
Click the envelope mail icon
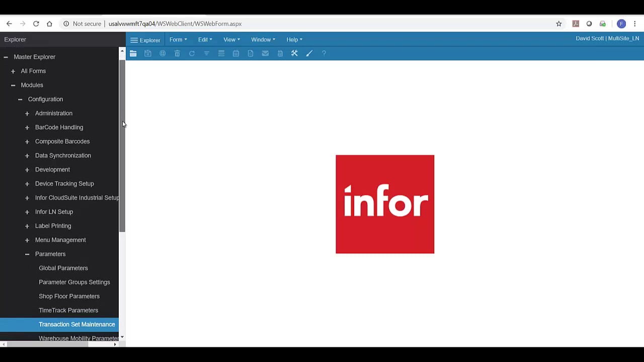point(265,53)
